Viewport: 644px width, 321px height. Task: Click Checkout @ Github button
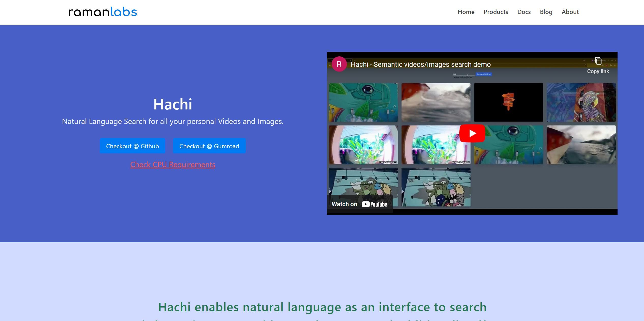pyautogui.click(x=133, y=146)
